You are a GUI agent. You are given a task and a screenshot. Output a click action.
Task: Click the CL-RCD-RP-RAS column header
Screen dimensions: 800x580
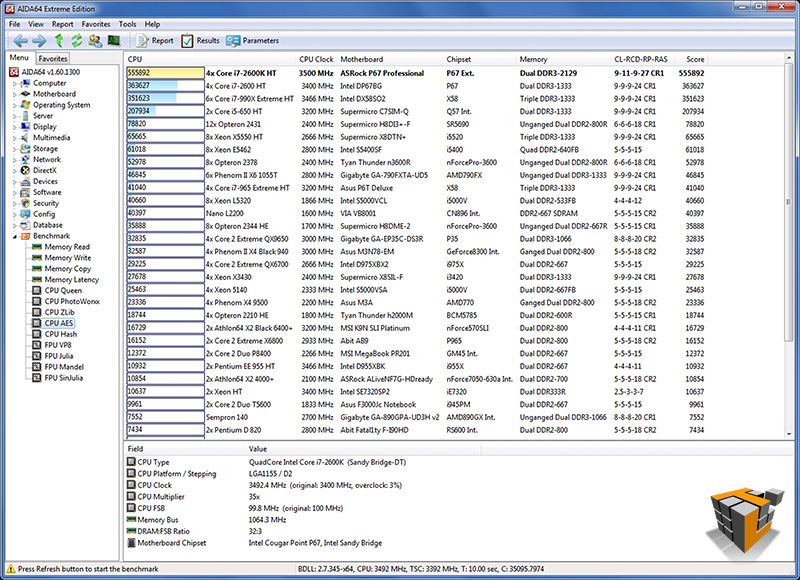(641, 59)
